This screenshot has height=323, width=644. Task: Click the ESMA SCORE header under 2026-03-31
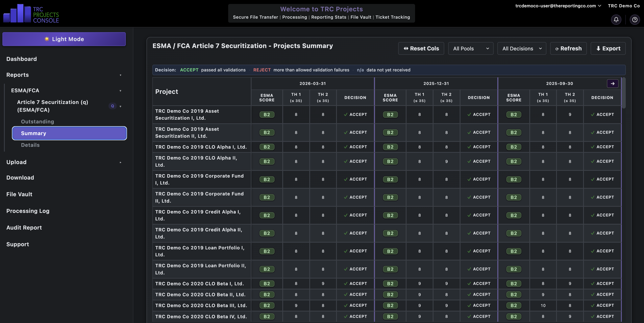pos(267,98)
